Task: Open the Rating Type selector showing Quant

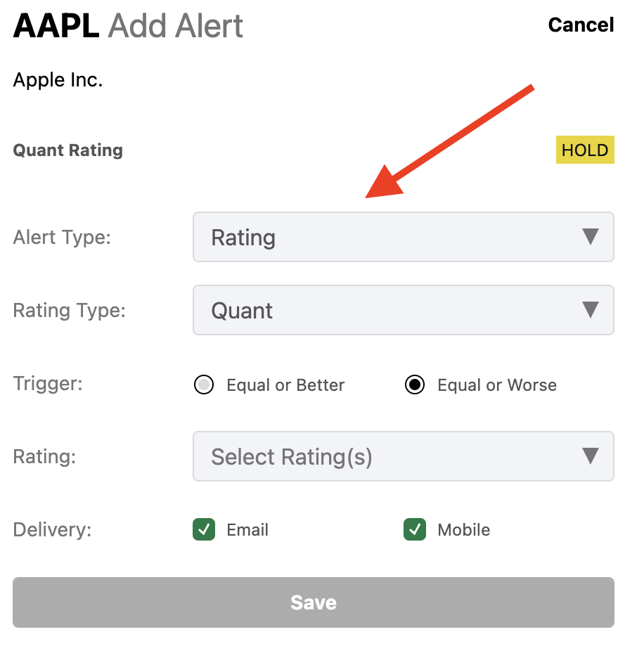Action: pyautogui.click(x=404, y=310)
